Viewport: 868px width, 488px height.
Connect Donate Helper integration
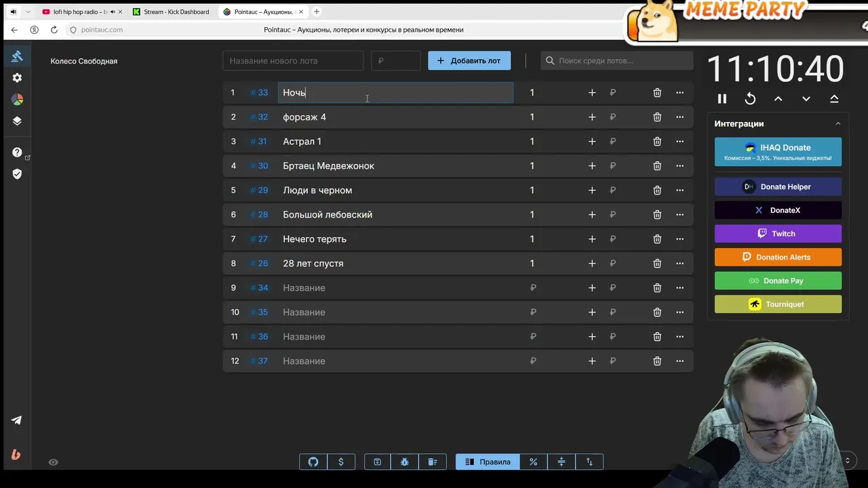coord(778,186)
